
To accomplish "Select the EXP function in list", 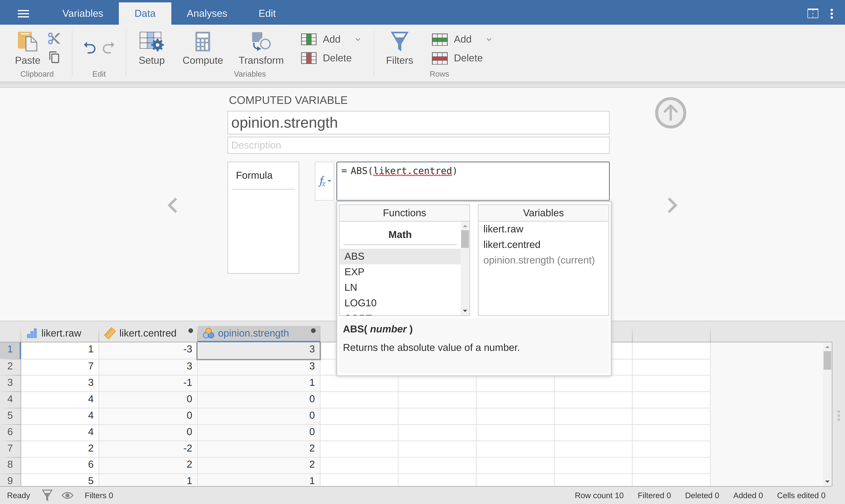I will (400, 272).
